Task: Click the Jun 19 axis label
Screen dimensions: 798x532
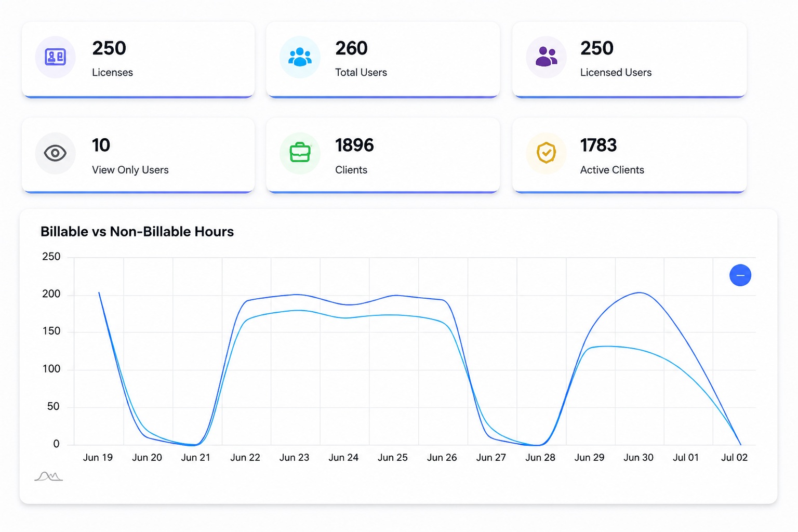Action: point(98,458)
